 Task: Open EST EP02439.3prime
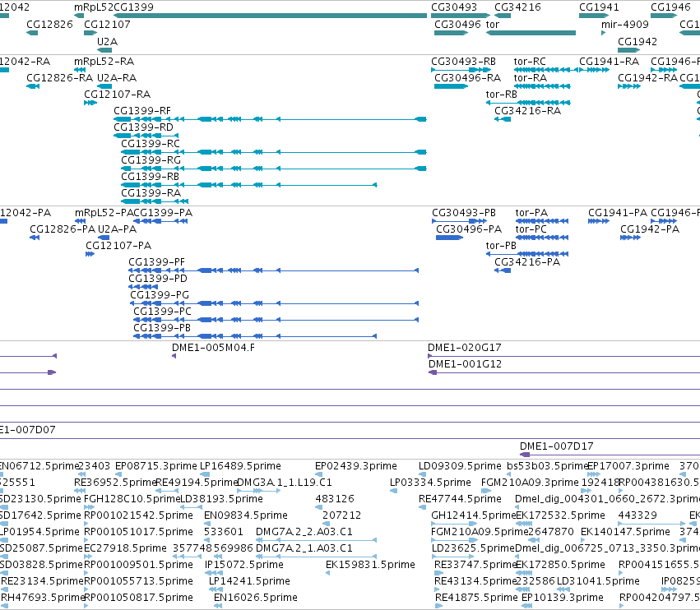coord(356,466)
